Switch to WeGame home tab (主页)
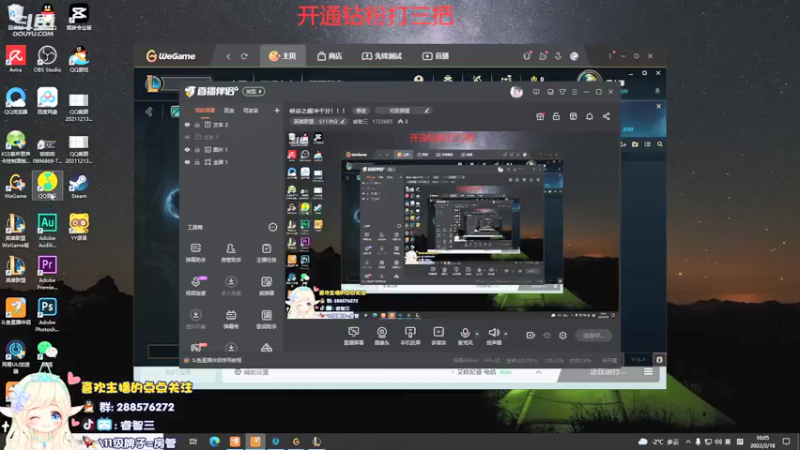Viewport: 800px width, 450px height. pos(283,56)
